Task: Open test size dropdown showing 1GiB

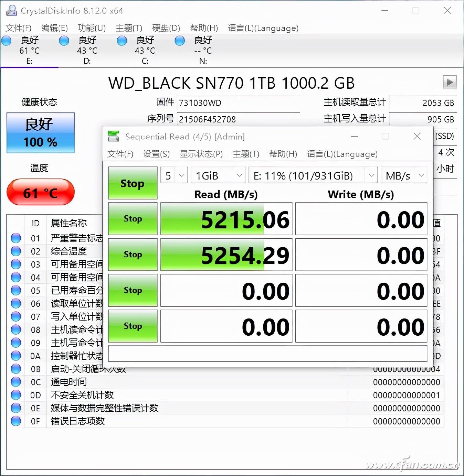Action: coord(218,175)
